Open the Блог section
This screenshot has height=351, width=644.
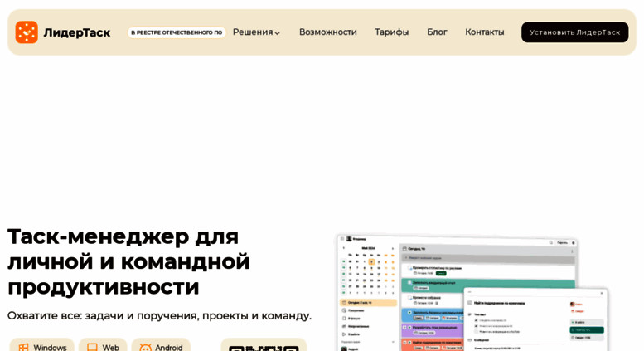[x=437, y=32]
